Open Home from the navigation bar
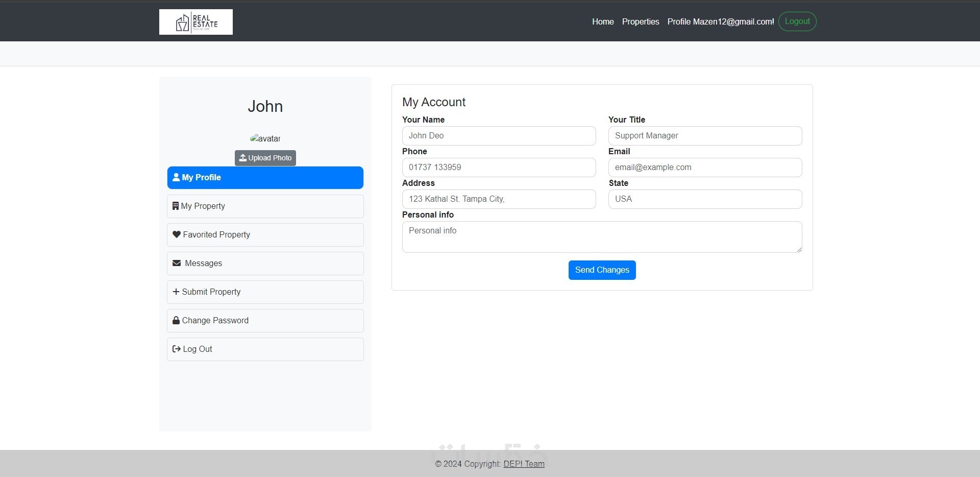Image resolution: width=980 pixels, height=477 pixels. [x=603, y=21]
